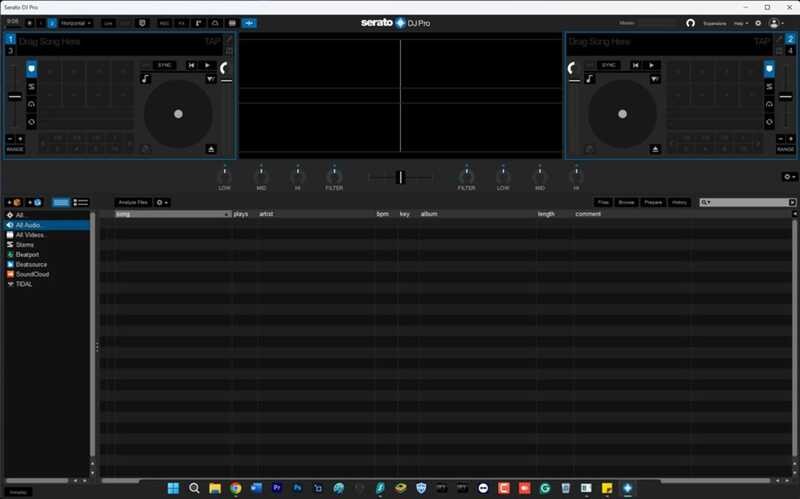
Task: Open key shift note icon on deck 1
Action: click(x=145, y=79)
